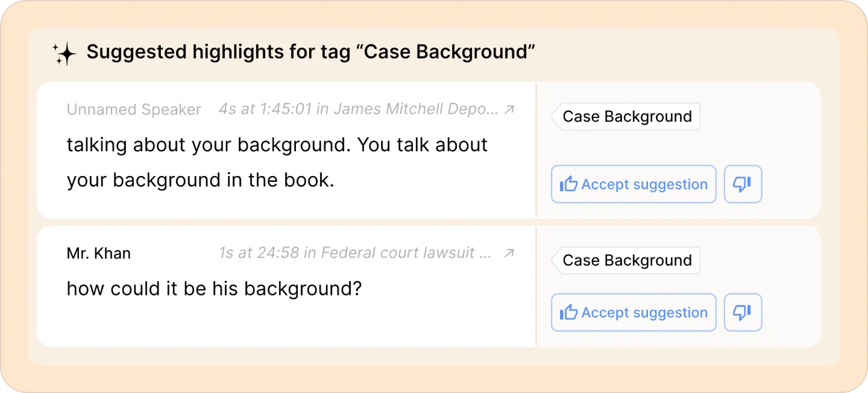Screen dimensions: 868x393
Task: Thumbs-down the Mr. Khan highlight suggestion
Action: [x=743, y=312]
